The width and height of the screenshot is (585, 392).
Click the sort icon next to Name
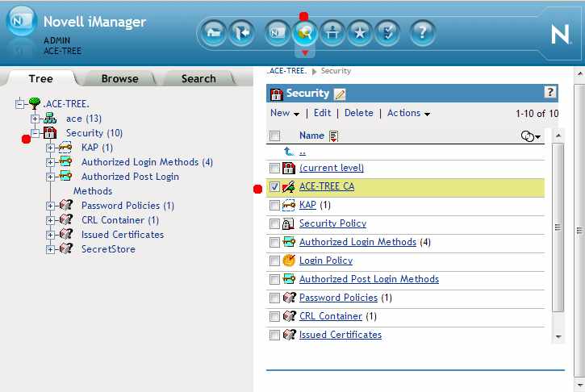point(333,136)
